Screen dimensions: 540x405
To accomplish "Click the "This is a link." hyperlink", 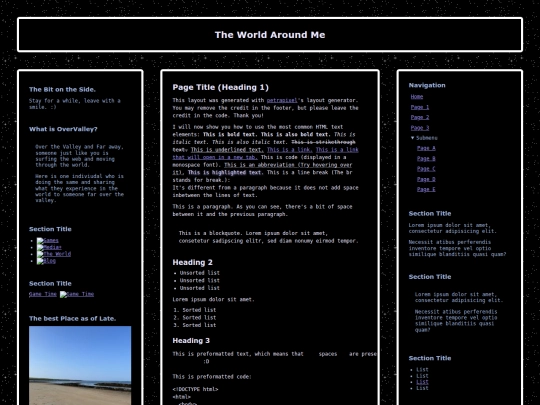I will 290,149.
